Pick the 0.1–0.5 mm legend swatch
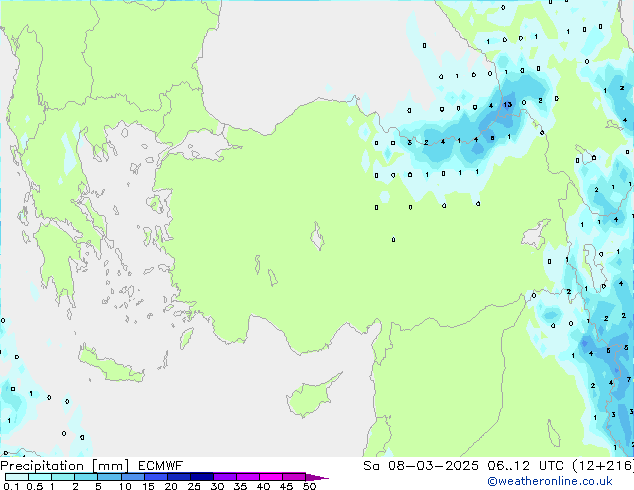 [x=17, y=477]
